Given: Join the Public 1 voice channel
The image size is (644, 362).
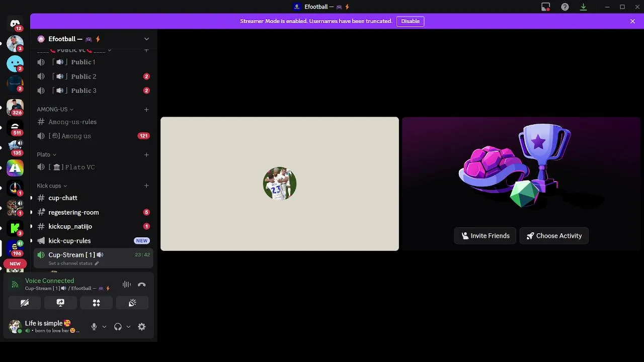Looking at the screenshot, I should [94, 62].
